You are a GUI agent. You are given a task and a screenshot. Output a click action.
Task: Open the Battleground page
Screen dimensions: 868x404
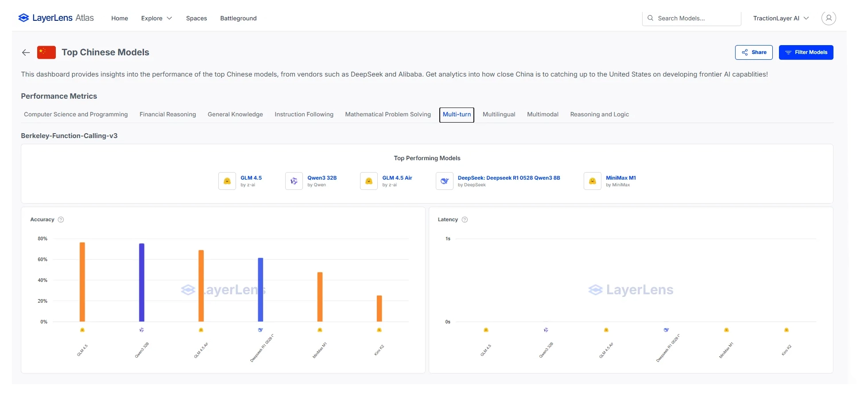238,18
